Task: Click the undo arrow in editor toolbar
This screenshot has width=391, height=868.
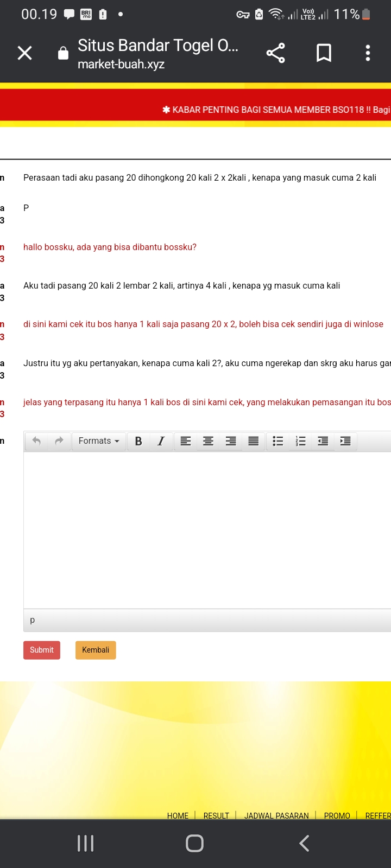Action: tap(36, 441)
